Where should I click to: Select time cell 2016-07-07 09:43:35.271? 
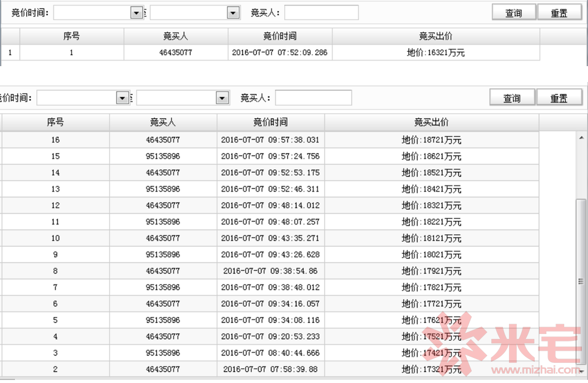pos(270,238)
